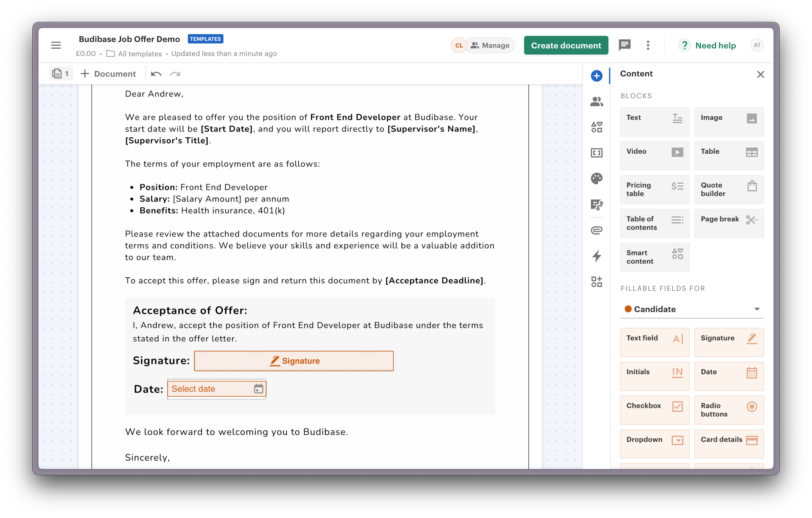This screenshot has height=518, width=812.
Task: Open the hamburger main menu
Action: click(56, 45)
